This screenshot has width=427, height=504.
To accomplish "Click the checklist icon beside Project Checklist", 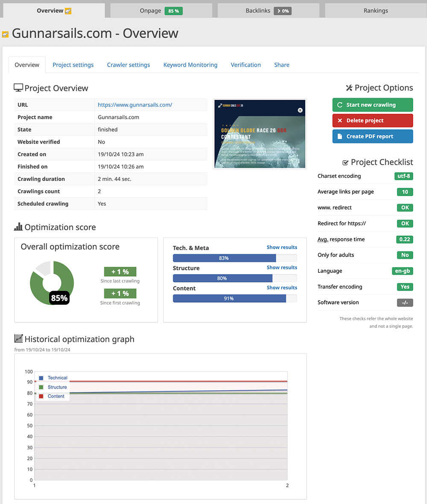I will pos(345,162).
